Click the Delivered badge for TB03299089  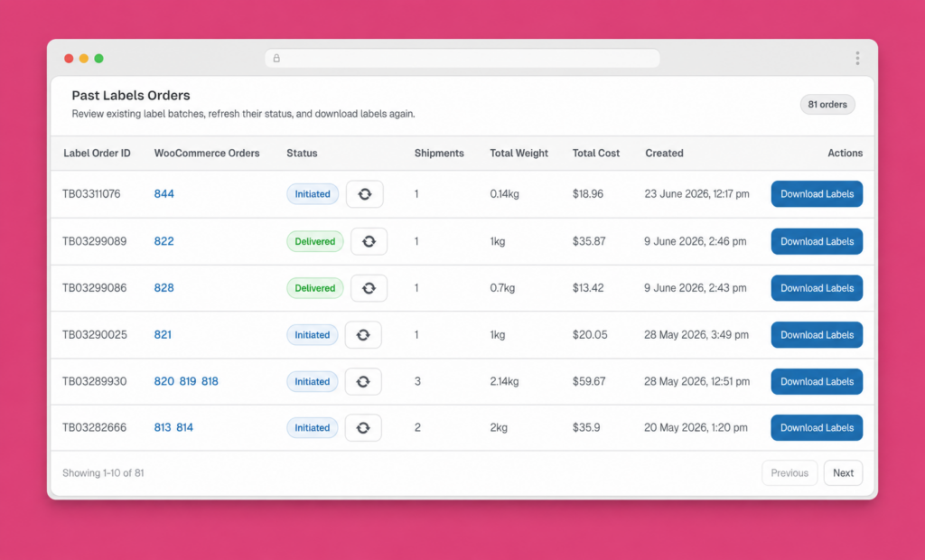315,241
